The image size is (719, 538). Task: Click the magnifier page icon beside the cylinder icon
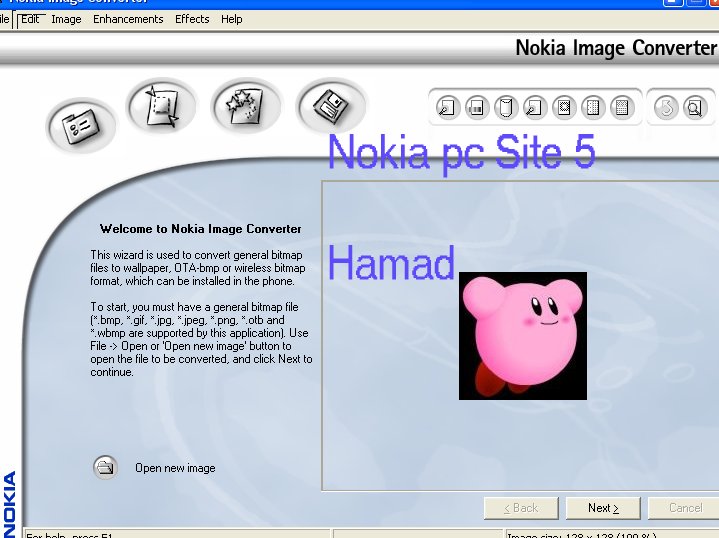coord(535,108)
